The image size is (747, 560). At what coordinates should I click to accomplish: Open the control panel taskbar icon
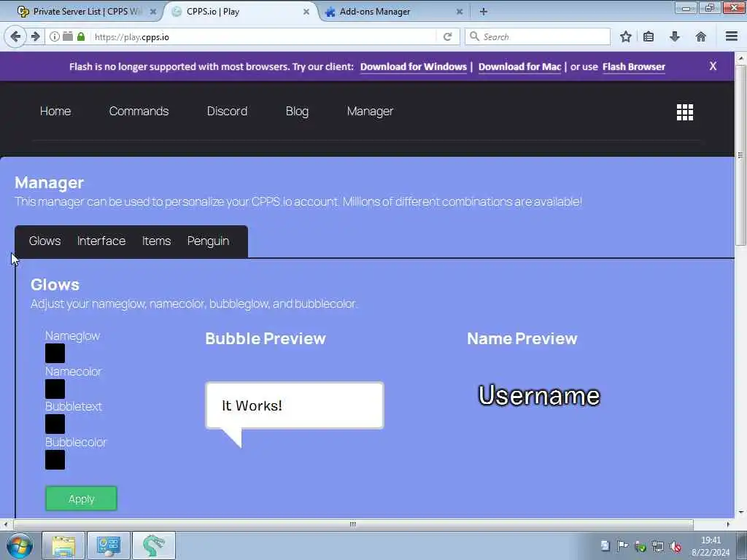109,545
